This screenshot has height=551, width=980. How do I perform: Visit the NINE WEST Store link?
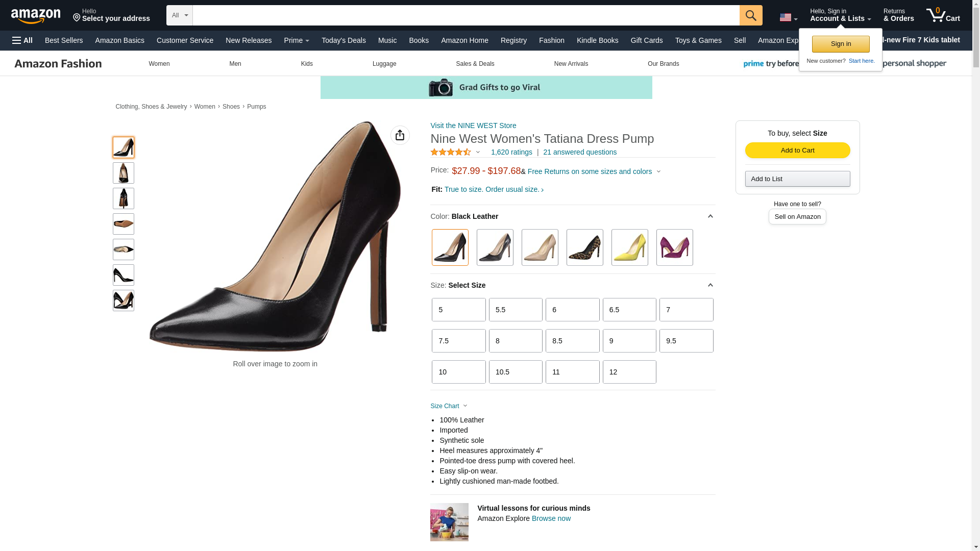pos(473,126)
